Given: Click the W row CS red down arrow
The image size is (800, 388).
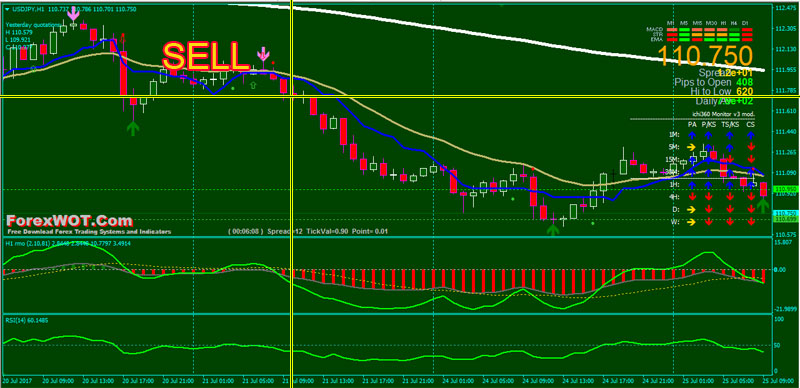Looking at the screenshot, I should tap(751, 222).
